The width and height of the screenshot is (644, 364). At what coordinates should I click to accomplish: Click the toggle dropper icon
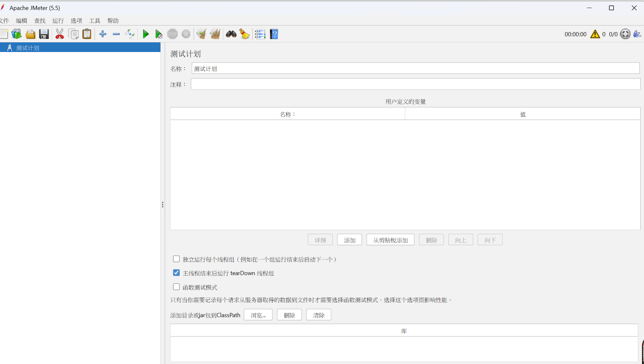130,34
